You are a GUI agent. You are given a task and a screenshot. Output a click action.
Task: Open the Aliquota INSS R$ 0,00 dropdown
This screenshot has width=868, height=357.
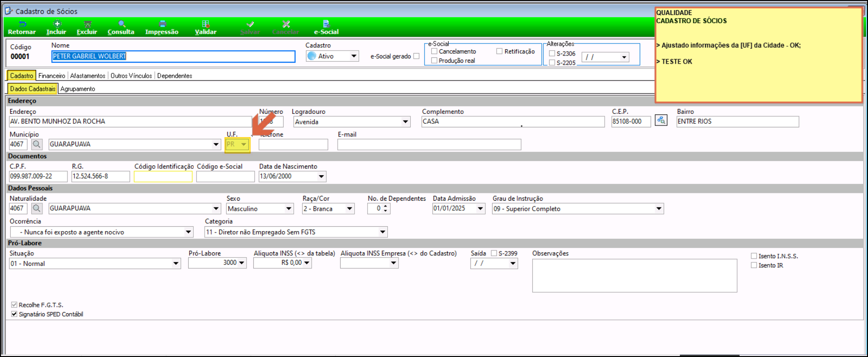coord(307,263)
